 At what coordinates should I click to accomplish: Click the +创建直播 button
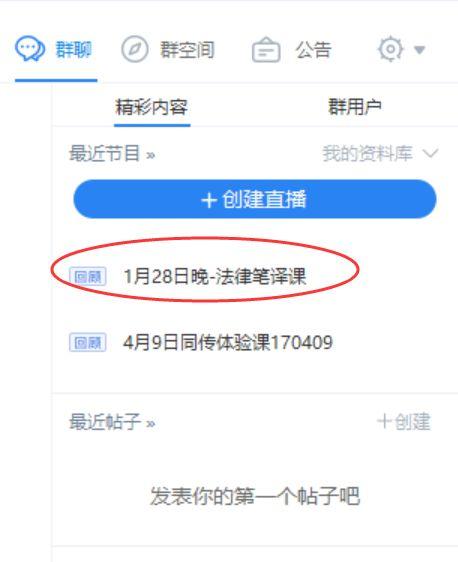(255, 199)
